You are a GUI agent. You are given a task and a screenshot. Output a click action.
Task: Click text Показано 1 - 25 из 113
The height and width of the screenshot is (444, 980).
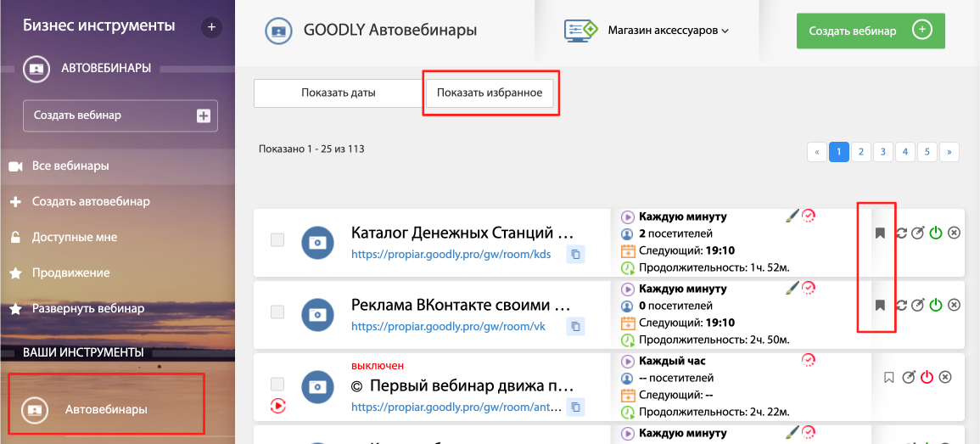311,149
